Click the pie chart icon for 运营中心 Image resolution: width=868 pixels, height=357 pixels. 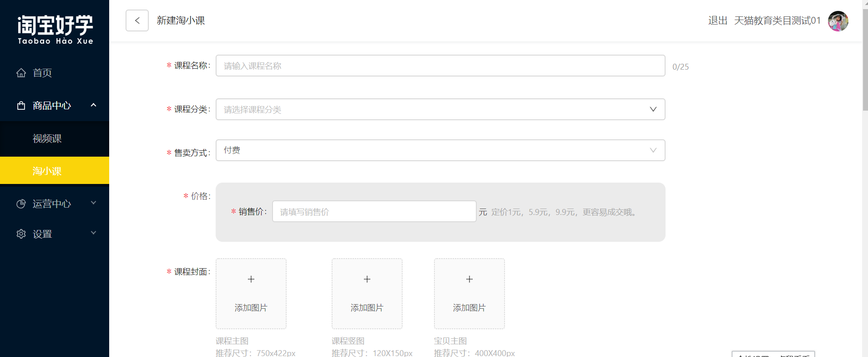point(21,204)
